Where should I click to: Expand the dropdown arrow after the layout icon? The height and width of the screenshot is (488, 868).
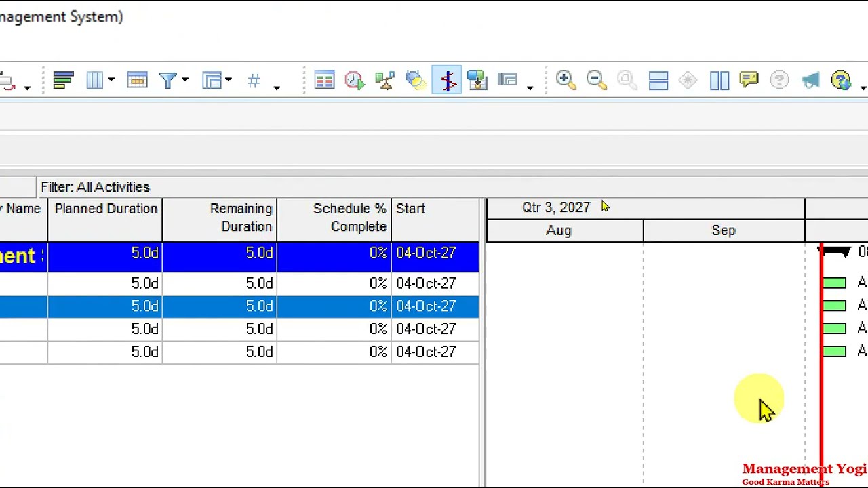tap(530, 87)
